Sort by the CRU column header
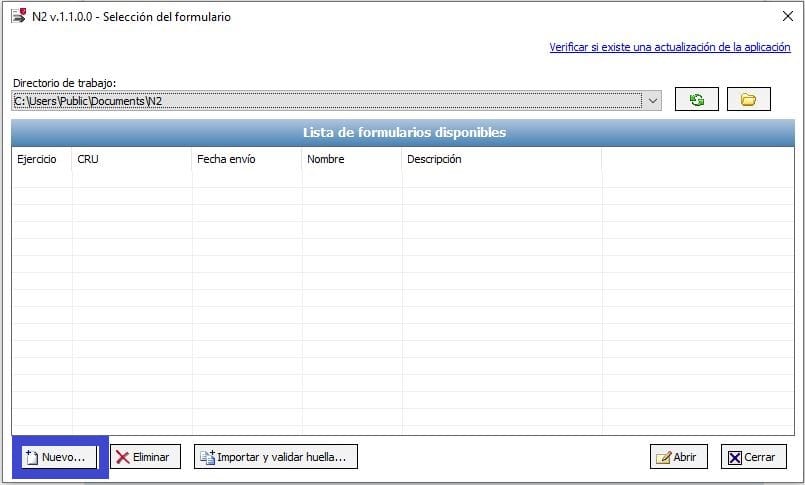Screen dimensions: 805x485 131,159
